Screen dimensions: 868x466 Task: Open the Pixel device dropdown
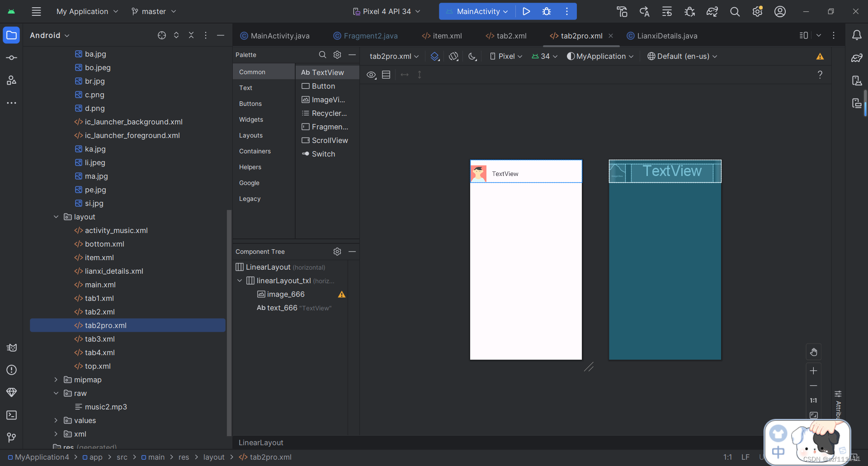505,56
